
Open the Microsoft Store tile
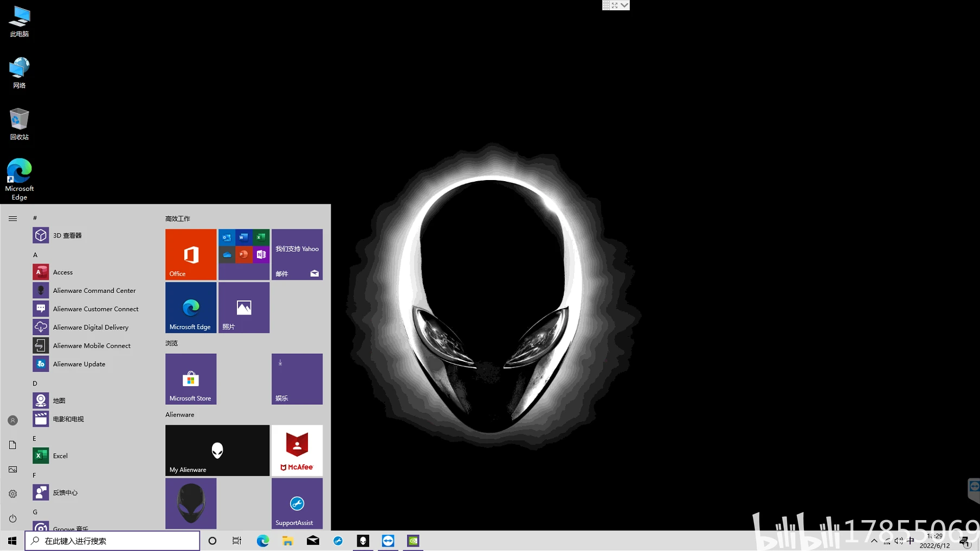(191, 379)
